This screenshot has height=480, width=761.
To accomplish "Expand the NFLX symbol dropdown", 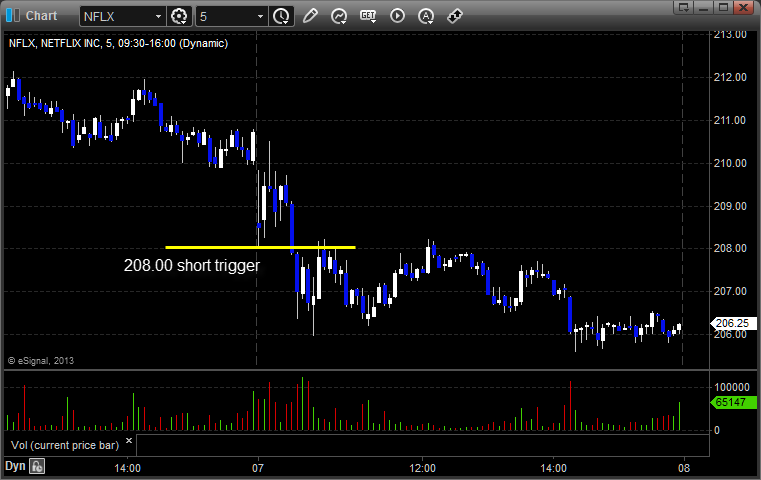I will click(158, 17).
